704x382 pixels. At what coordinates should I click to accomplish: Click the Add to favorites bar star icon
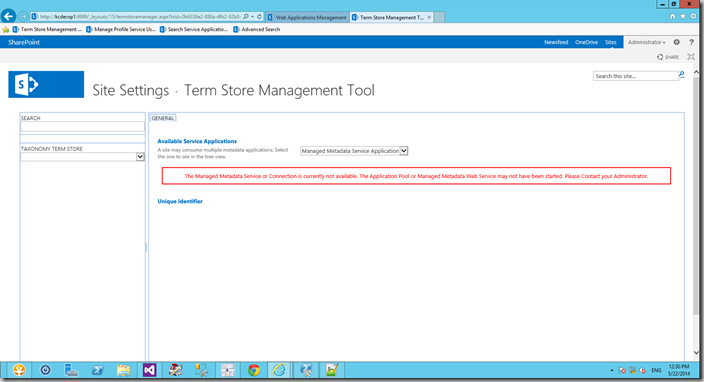[5, 30]
